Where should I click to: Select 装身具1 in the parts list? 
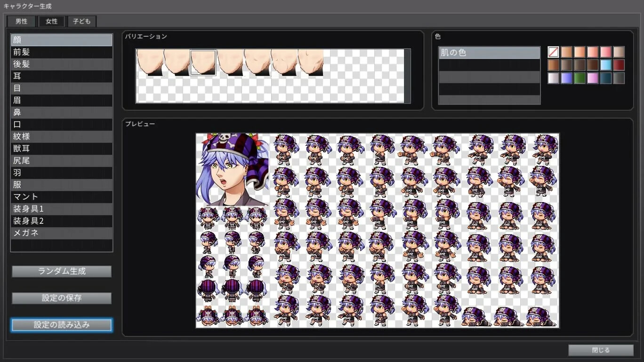(62, 209)
